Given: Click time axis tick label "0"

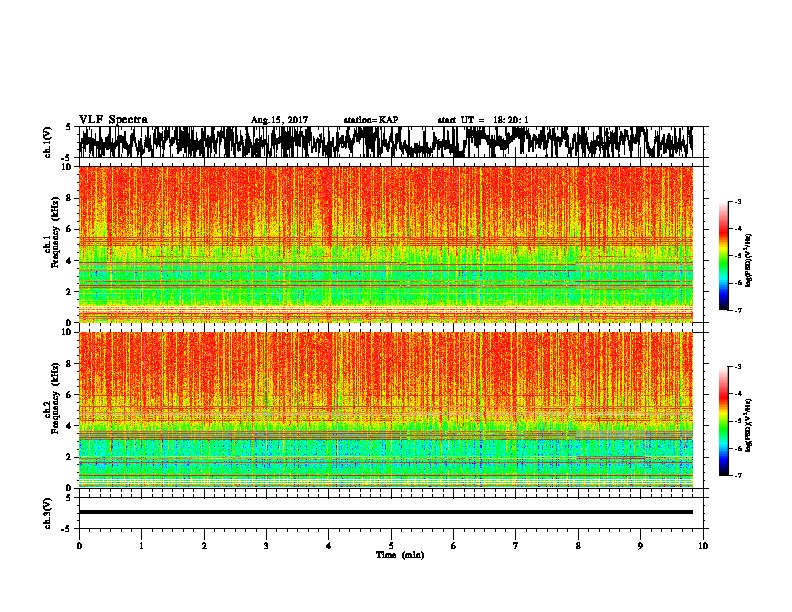Looking at the screenshot, I should (x=79, y=546).
